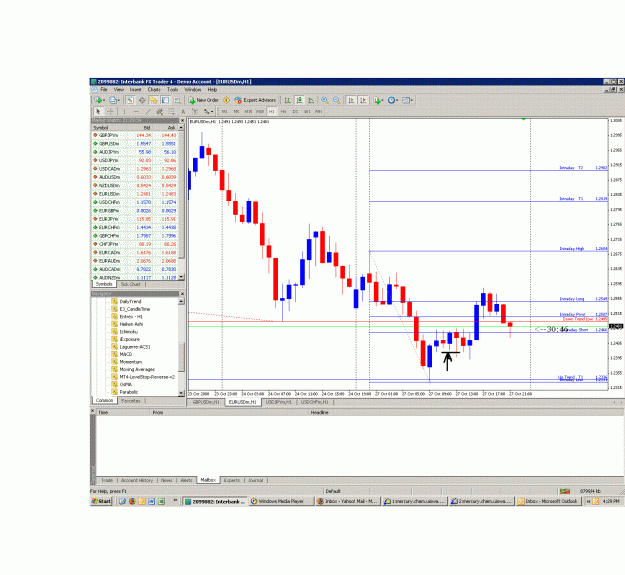Select the Vertical Line drawing tool
This screenshot has width=625, height=575.
(x=124, y=112)
